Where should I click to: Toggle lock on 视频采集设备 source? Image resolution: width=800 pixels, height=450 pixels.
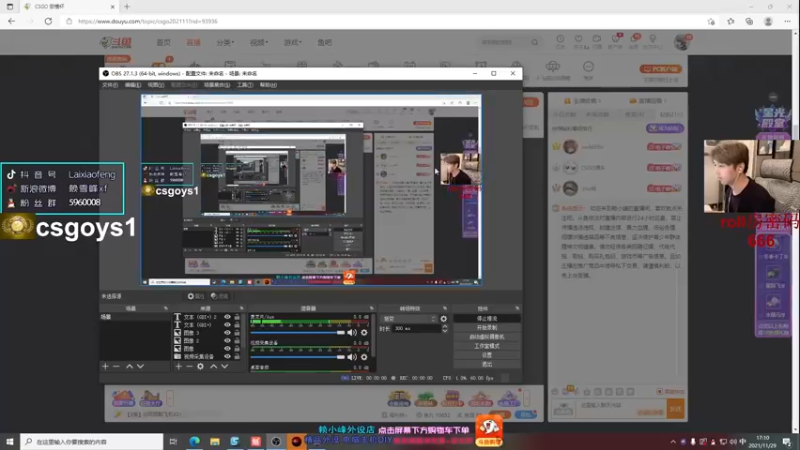click(x=237, y=356)
